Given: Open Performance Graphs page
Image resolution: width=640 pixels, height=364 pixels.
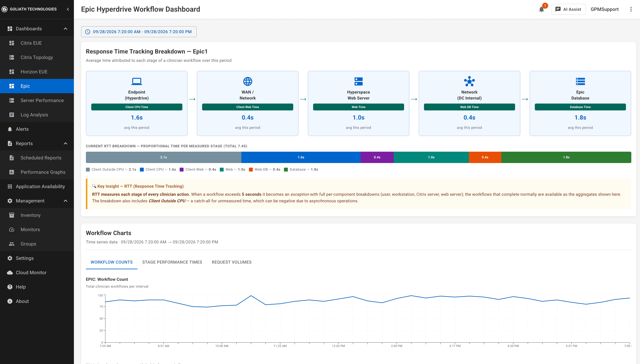Looking at the screenshot, I should pos(37,172).
